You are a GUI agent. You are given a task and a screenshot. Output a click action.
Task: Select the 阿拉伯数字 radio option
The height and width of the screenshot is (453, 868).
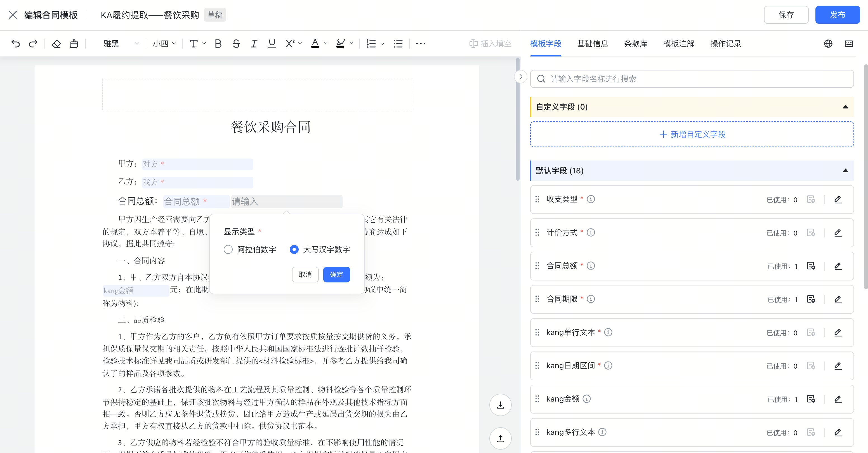(228, 249)
